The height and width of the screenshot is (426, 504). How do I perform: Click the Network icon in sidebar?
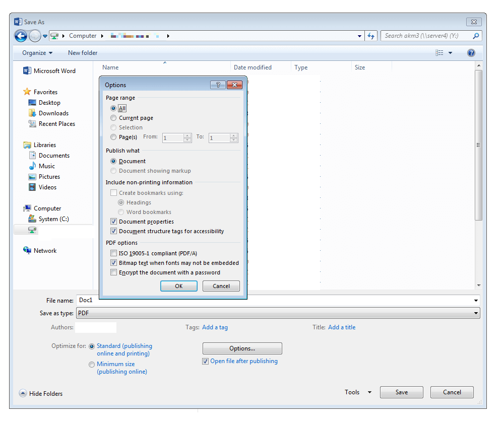click(x=27, y=250)
